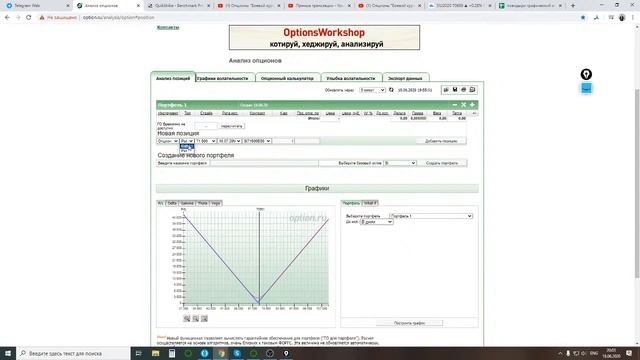Screen dimensions: 640x360
Task: Click the Windows taskbar search box
Action: pos(74,353)
